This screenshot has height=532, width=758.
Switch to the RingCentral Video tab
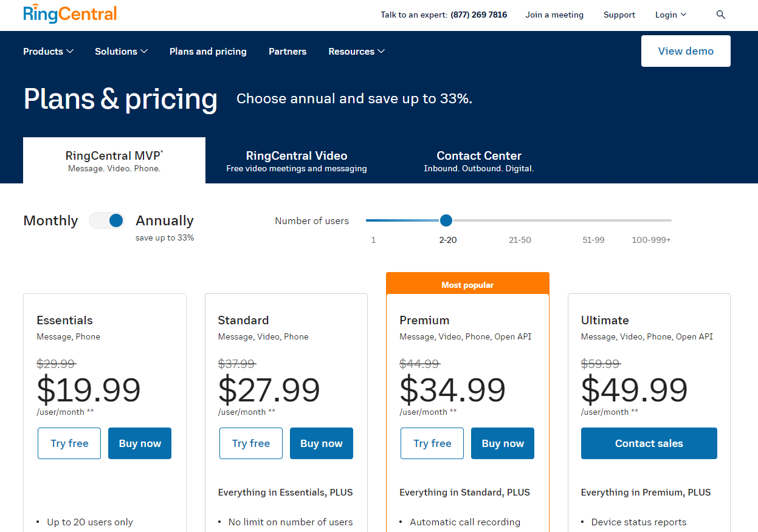(x=297, y=161)
